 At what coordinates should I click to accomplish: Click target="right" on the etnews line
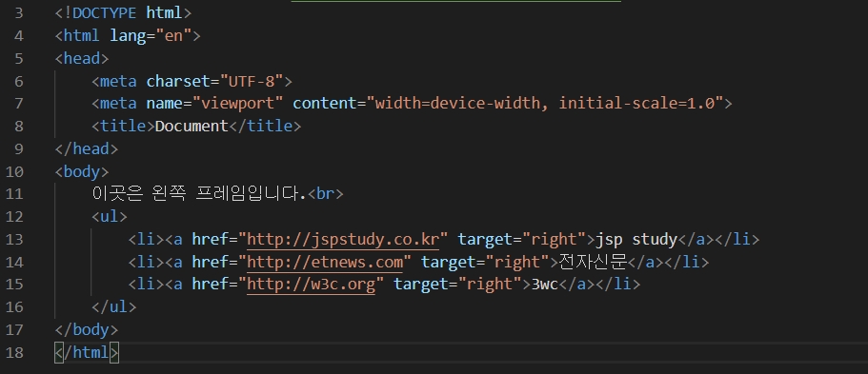pos(486,262)
